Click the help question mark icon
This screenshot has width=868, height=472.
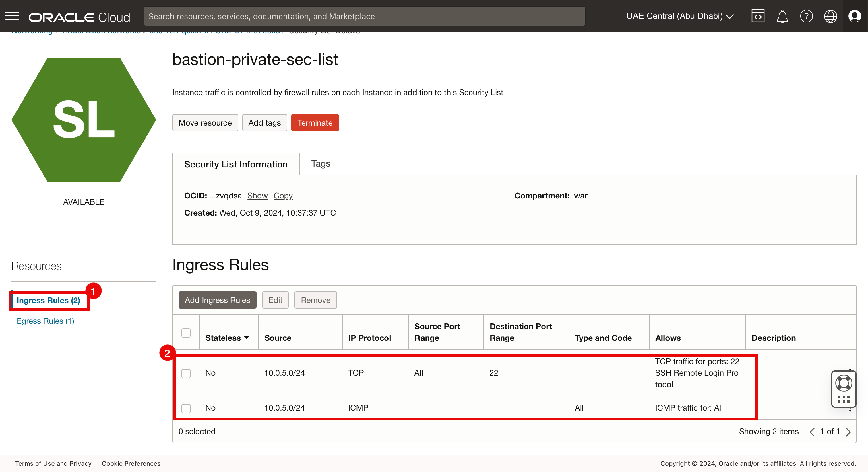tap(806, 16)
